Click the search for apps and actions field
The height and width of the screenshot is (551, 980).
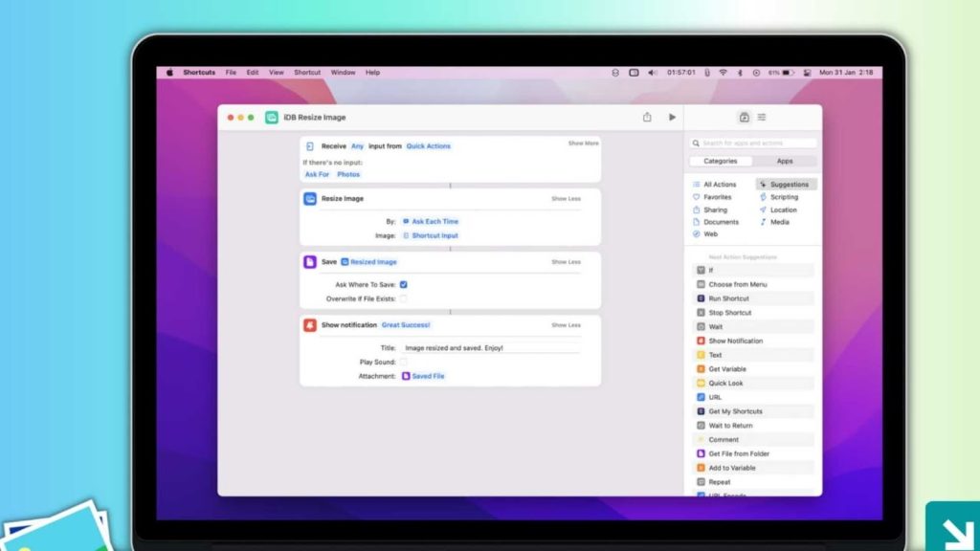(x=756, y=143)
